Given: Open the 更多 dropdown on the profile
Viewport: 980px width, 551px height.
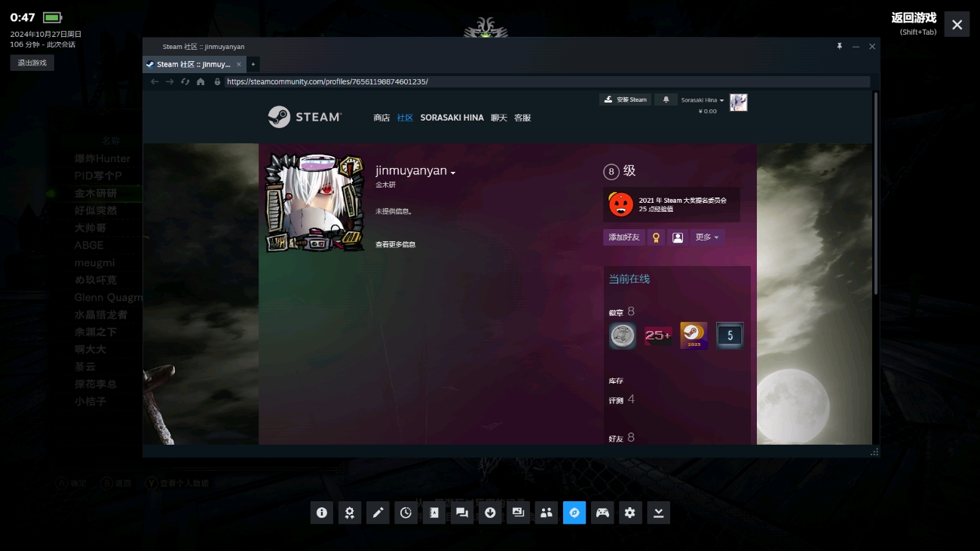Looking at the screenshot, I should click(x=707, y=237).
